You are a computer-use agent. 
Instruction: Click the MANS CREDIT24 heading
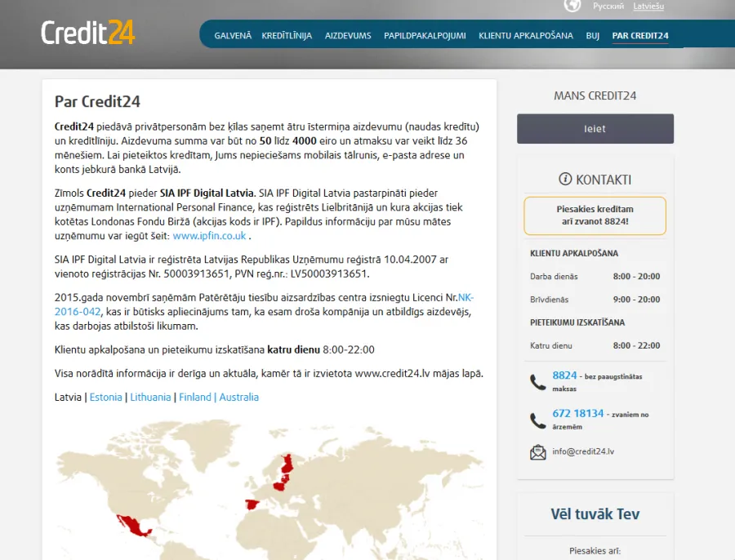(x=595, y=96)
